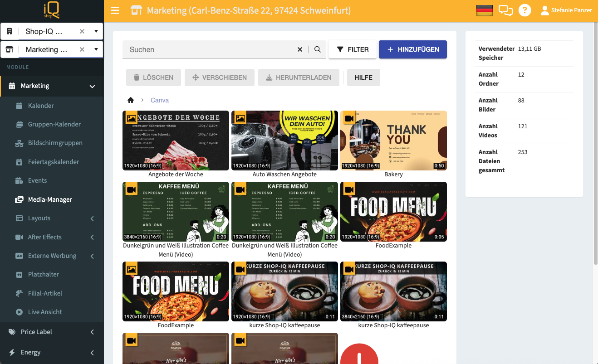Switch language via German flag icon
Screen dimensions: 598x364
pyautogui.click(x=485, y=10)
